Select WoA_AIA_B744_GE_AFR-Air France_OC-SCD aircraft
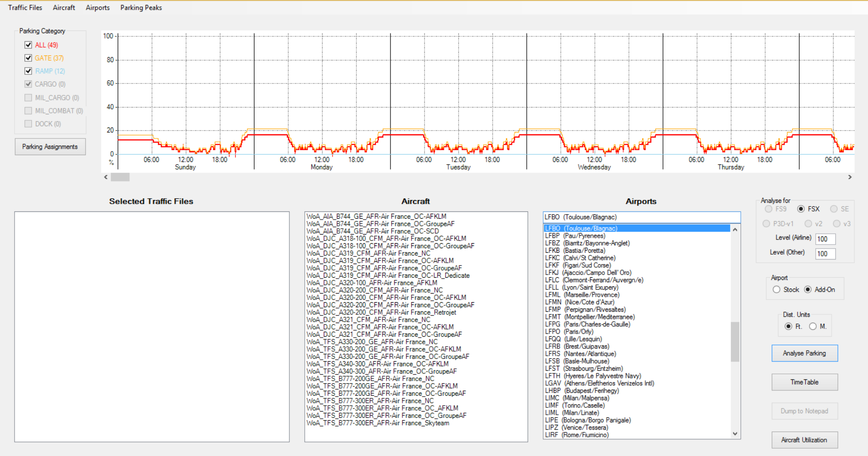The image size is (868, 456). tap(416, 231)
